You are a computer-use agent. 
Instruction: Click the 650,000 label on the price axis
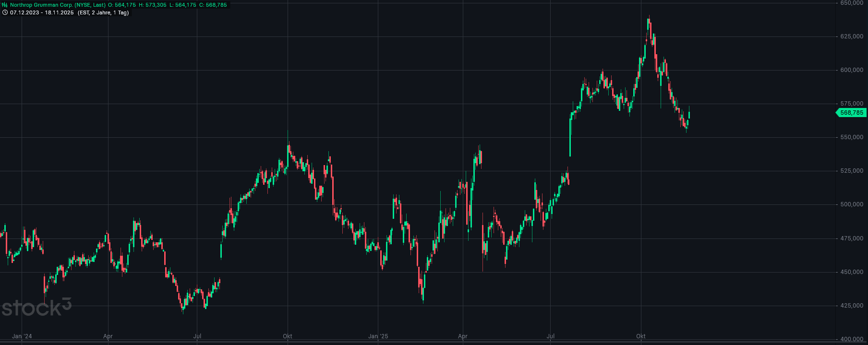pos(851,3)
